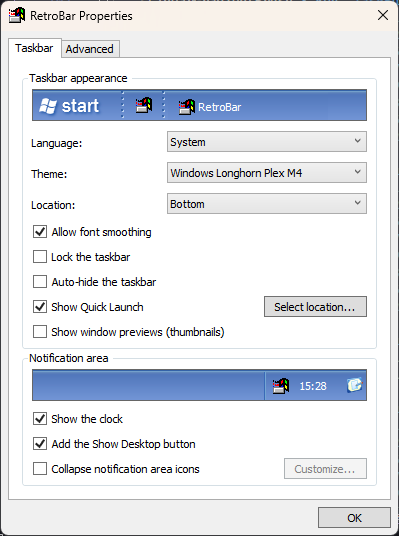Click the RetroBar tray icon in the notification preview

point(281,386)
